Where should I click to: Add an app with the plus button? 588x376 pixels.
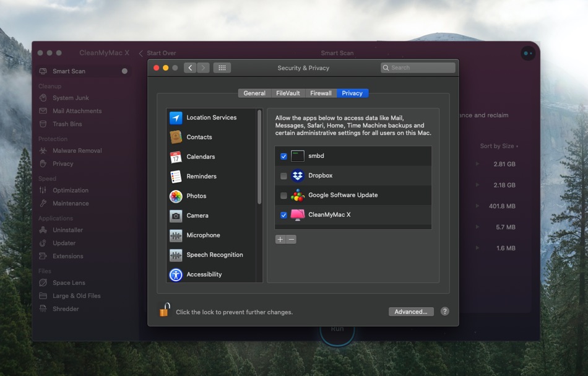(280, 239)
